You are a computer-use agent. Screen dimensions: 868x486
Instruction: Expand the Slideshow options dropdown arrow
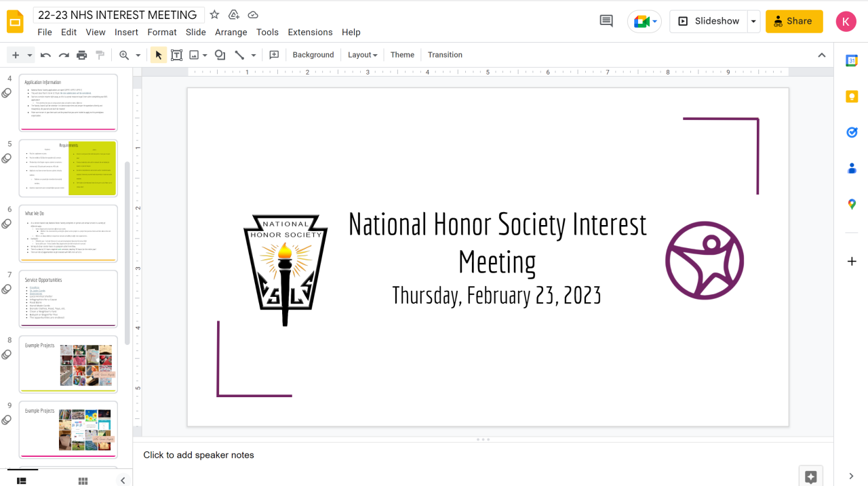[x=753, y=22]
